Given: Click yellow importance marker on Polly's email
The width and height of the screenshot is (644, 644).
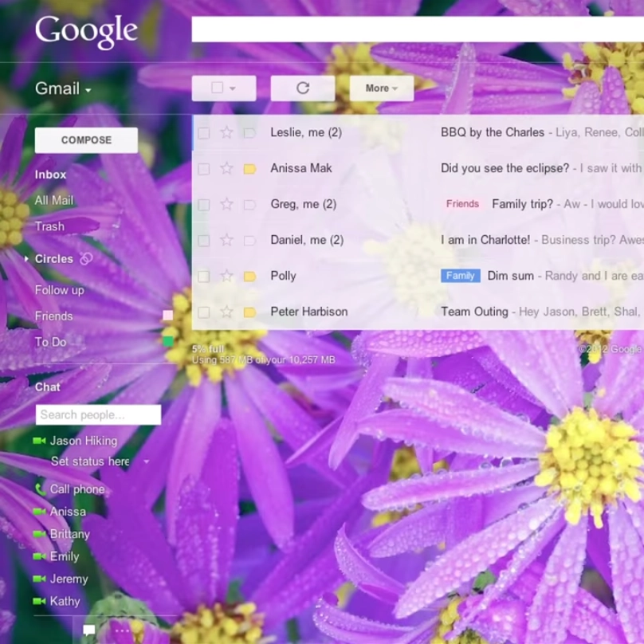Looking at the screenshot, I should click(249, 277).
